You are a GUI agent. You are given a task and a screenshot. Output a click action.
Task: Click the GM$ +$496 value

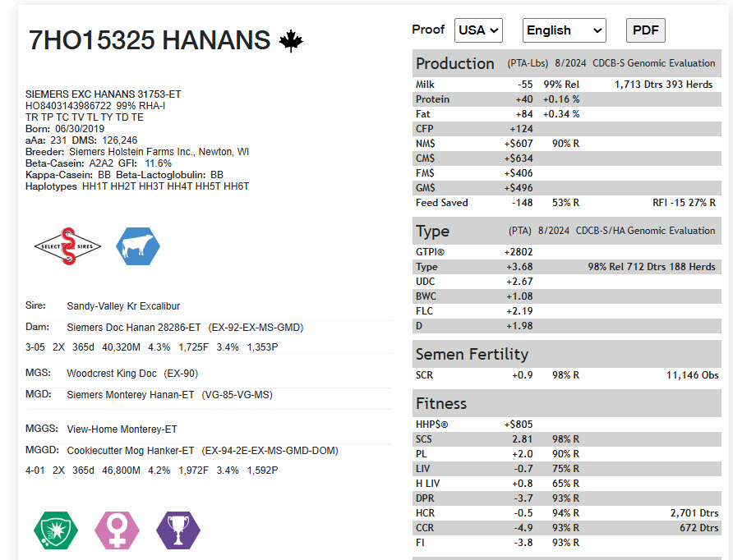[x=519, y=188]
